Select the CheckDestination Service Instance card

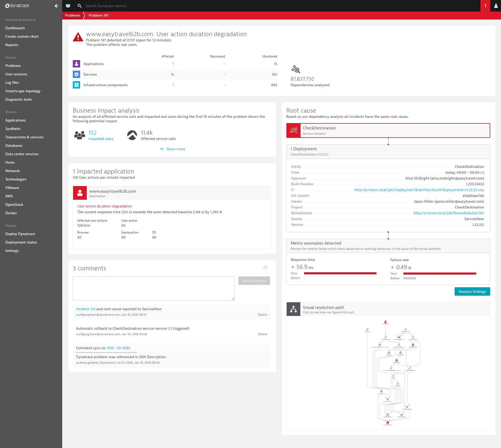(x=388, y=130)
